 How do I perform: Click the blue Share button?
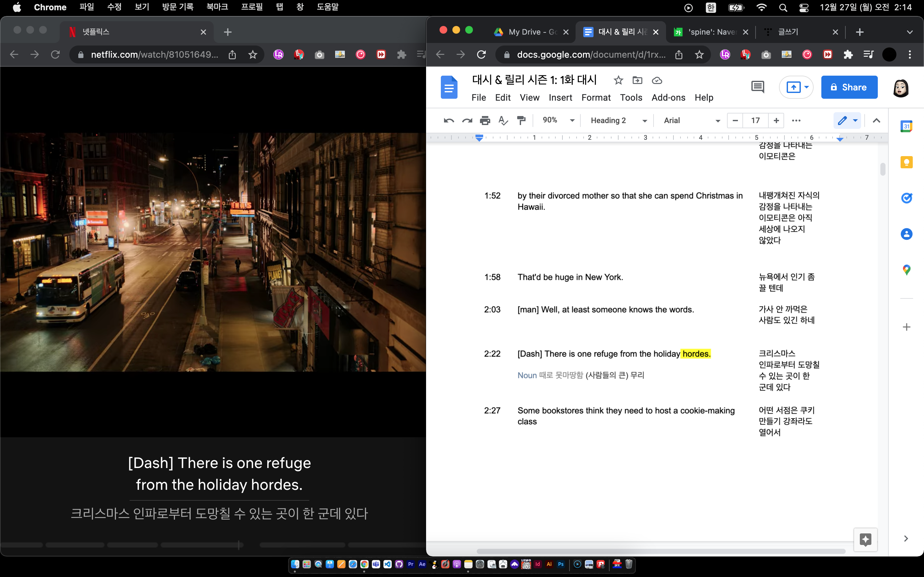849,88
